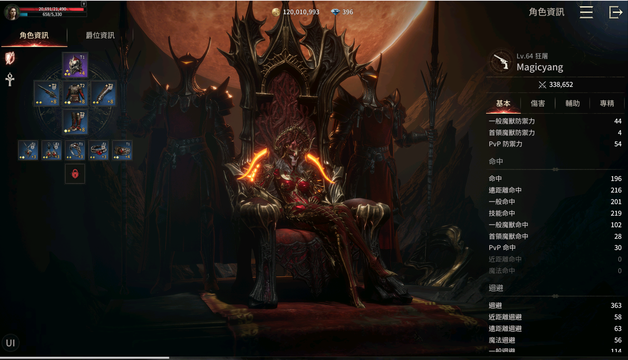
Task: Select the glowing wing equipment view icon
Action: [10, 58]
